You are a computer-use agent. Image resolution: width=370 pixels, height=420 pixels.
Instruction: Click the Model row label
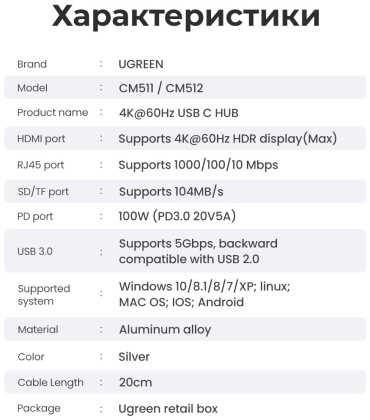coord(32,88)
